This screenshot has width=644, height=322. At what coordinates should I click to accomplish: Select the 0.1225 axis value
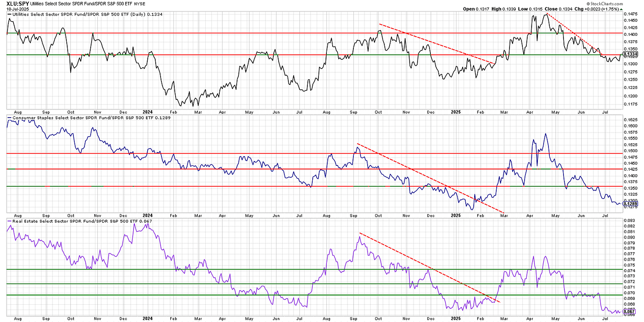tap(631, 88)
